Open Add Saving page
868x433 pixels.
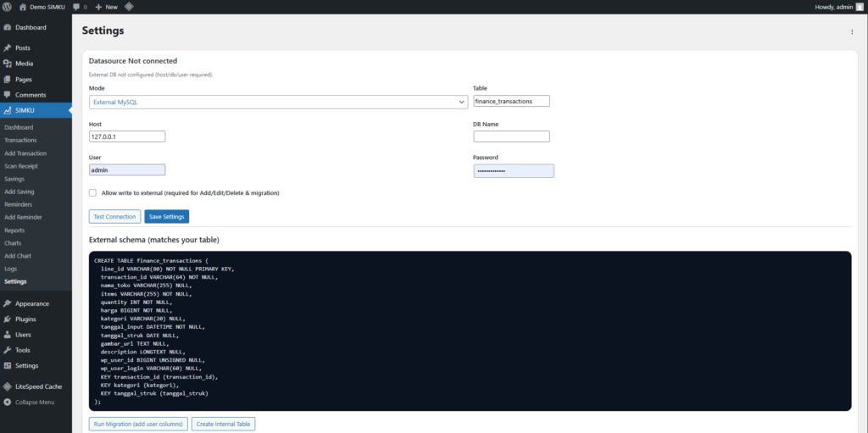[19, 192]
